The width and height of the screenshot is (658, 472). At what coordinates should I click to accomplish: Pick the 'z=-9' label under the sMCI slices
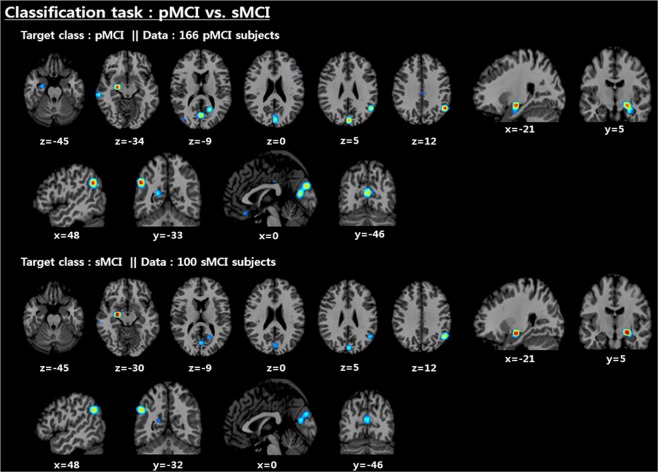point(200,368)
